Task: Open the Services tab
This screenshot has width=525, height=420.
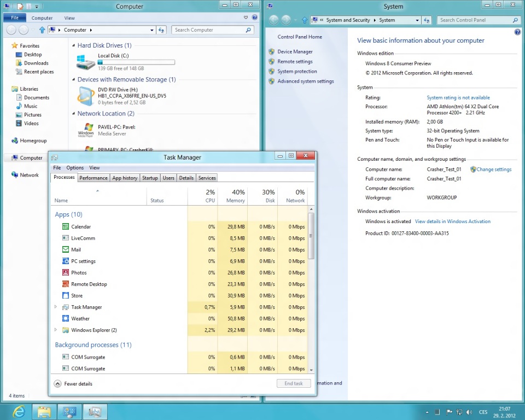Action: 207,178
